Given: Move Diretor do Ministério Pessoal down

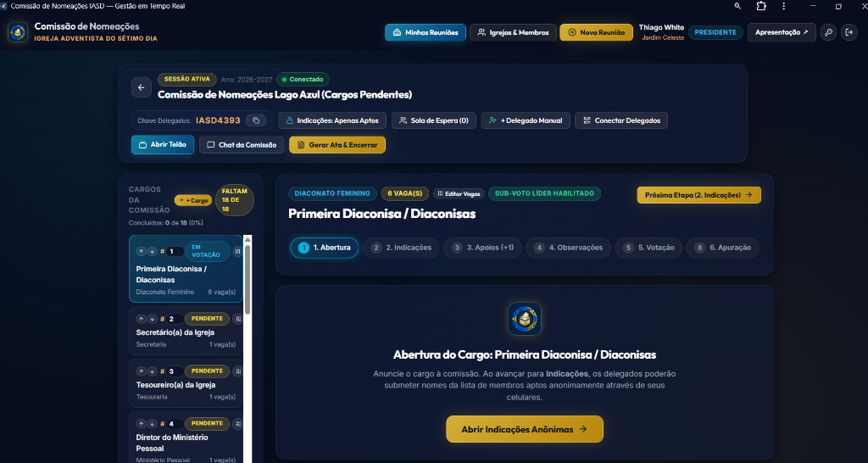Looking at the screenshot, I should [x=153, y=424].
